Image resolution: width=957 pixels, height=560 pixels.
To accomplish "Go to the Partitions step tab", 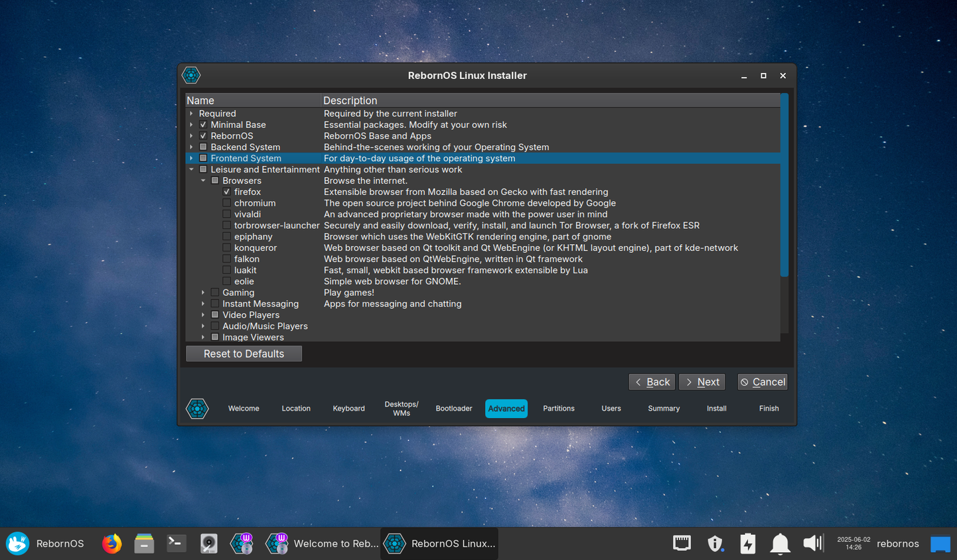I will [x=559, y=409].
